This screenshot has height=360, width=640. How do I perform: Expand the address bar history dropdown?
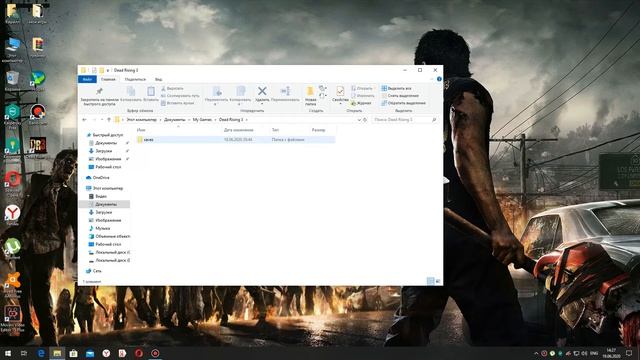point(359,120)
